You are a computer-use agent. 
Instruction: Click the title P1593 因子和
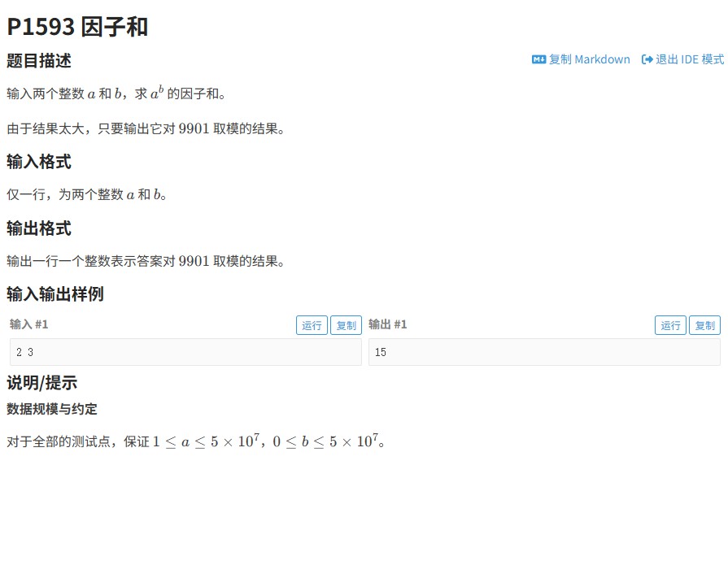click(x=77, y=27)
